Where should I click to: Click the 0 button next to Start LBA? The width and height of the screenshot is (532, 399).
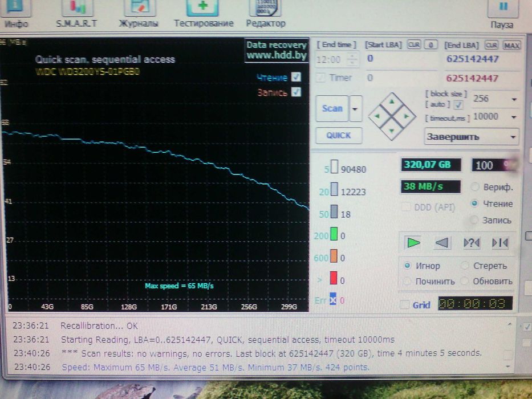pos(431,45)
